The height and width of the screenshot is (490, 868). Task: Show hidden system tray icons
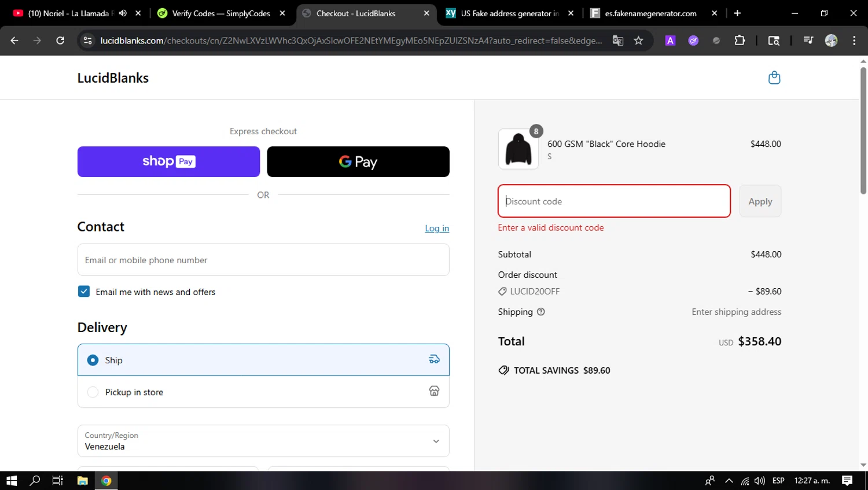coord(729,480)
